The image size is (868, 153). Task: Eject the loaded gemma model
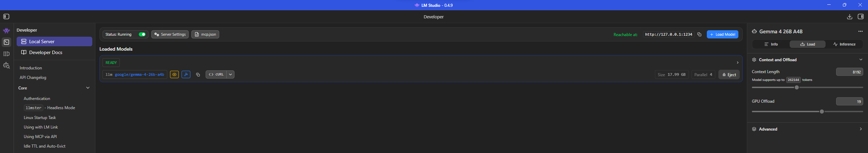pyautogui.click(x=729, y=74)
